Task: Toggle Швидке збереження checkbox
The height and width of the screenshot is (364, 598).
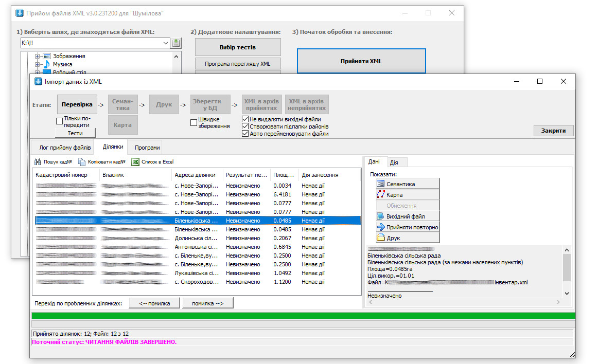Action: click(x=194, y=122)
